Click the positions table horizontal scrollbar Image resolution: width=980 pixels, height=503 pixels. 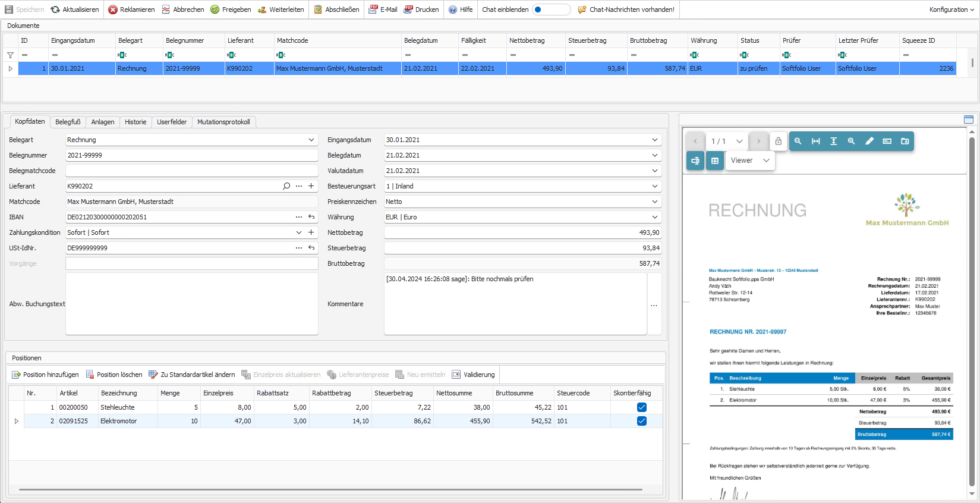coord(330,489)
